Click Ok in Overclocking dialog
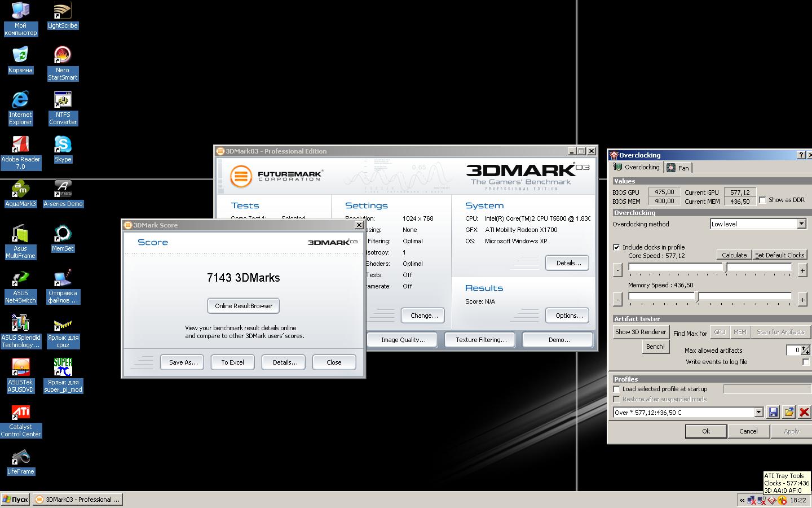This screenshot has height=508, width=812. pos(706,431)
